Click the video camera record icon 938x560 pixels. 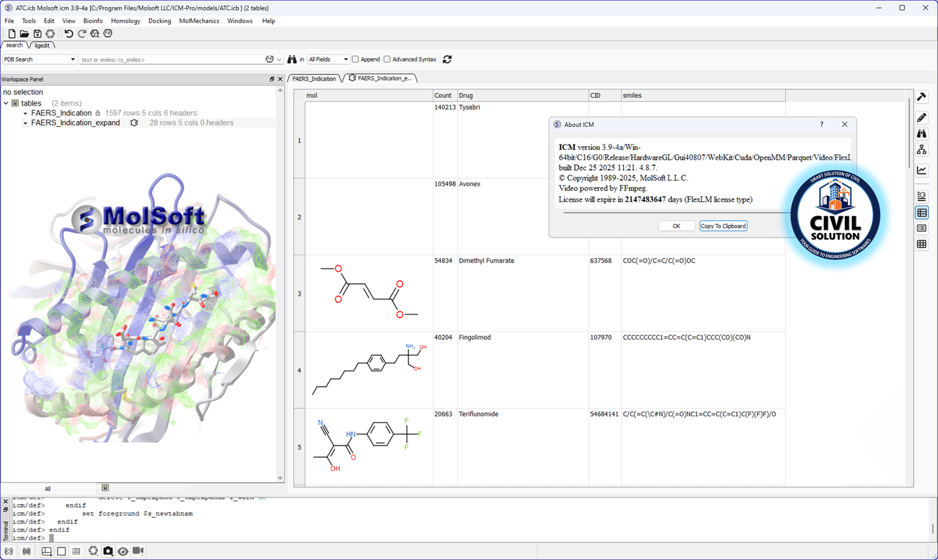point(138,551)
